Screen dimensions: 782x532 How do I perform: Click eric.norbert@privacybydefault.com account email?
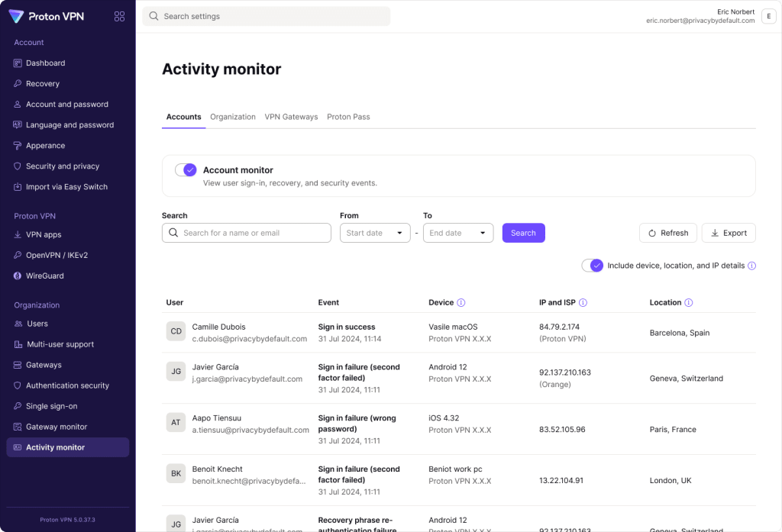[x=700, y=21]
